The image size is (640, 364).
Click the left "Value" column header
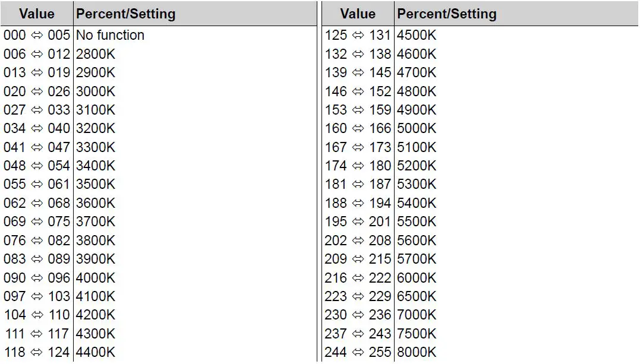(37, 14)
